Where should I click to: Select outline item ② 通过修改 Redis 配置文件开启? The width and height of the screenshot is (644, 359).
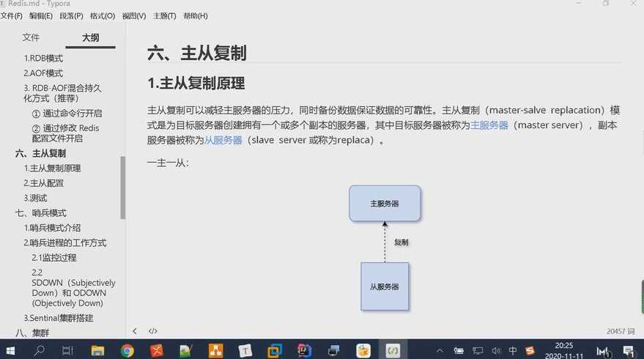click(x=65, y=133)
